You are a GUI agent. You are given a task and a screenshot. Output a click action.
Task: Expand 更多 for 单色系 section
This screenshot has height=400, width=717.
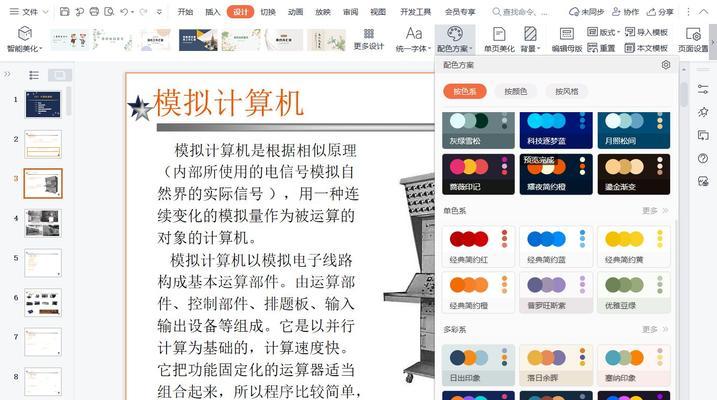coord(655,210)
